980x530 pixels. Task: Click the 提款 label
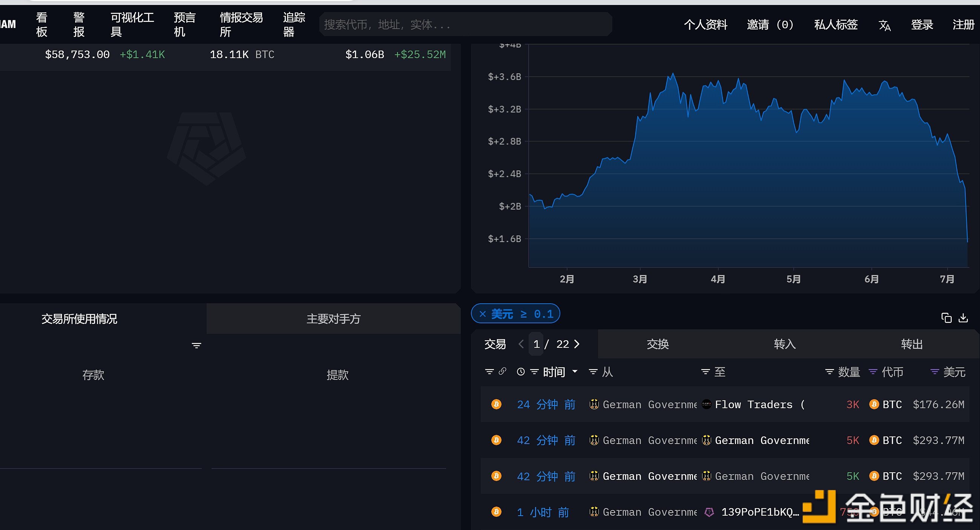click(337, 375)
